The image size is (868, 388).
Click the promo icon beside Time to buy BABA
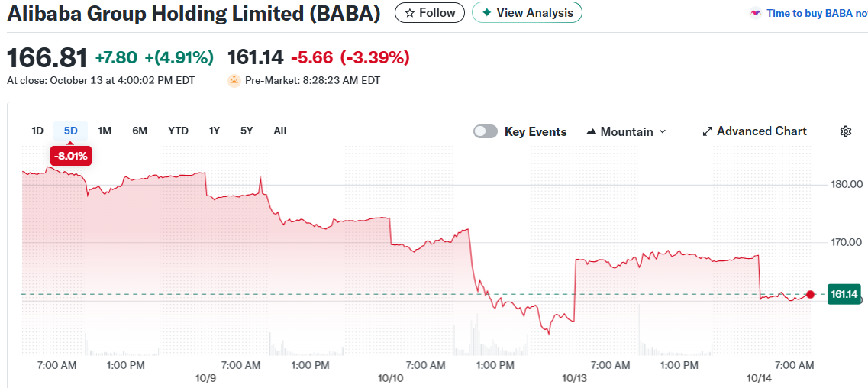click(x=756, y=14)
